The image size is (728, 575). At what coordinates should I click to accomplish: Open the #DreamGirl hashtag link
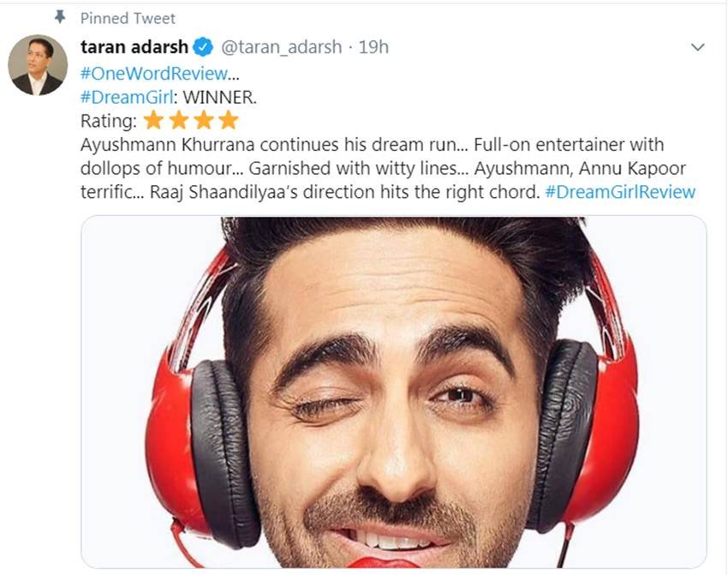coord(127,97)
